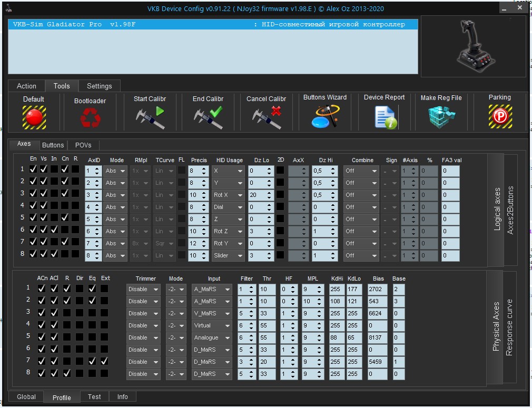Screen dimensions: 532x408
Task: Open the Device Report icon
Action: (385, 117)
